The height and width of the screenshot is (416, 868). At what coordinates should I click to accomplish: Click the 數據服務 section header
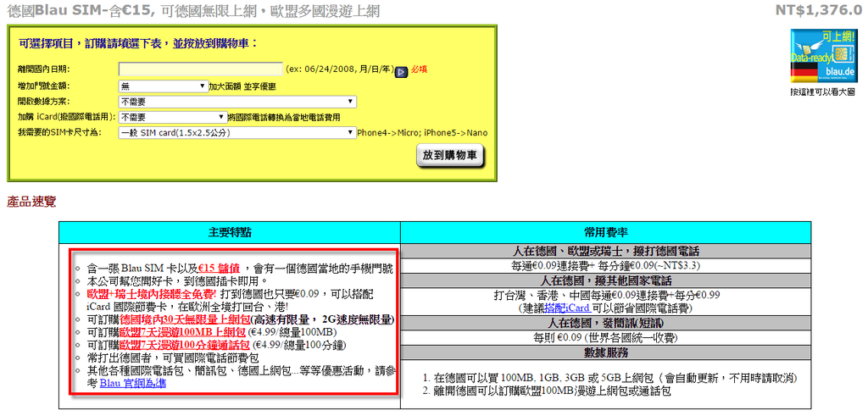coord(605,353)
